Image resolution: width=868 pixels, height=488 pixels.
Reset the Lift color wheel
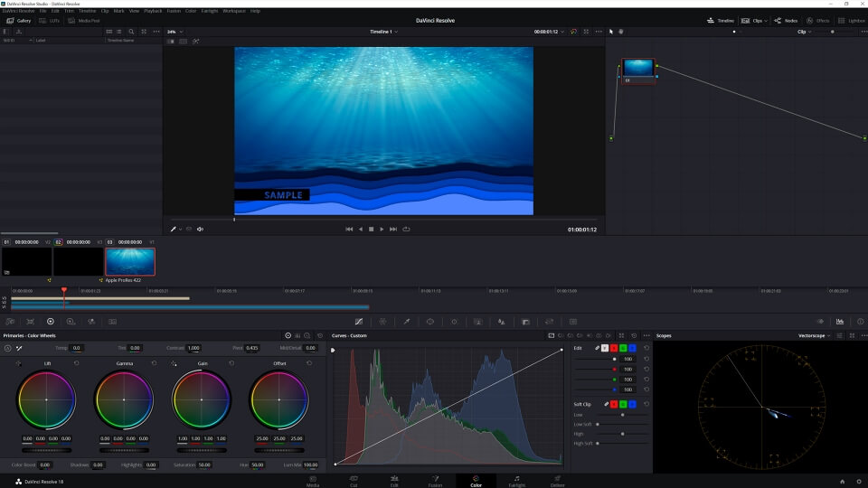[76, 363]
